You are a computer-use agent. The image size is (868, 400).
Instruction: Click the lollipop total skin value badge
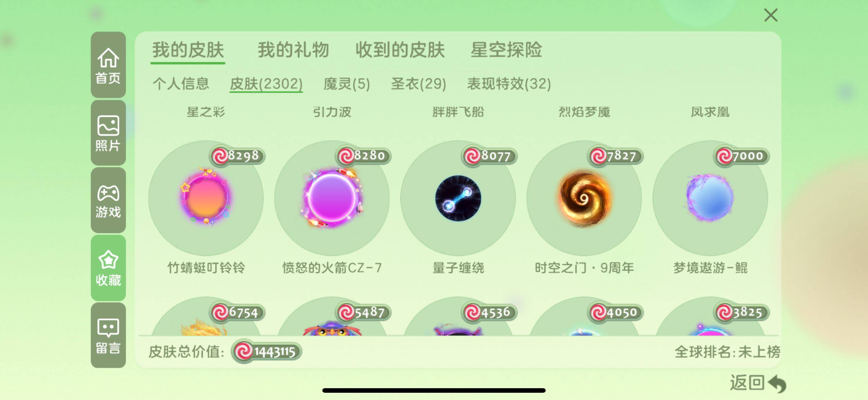tap(266, 351)
